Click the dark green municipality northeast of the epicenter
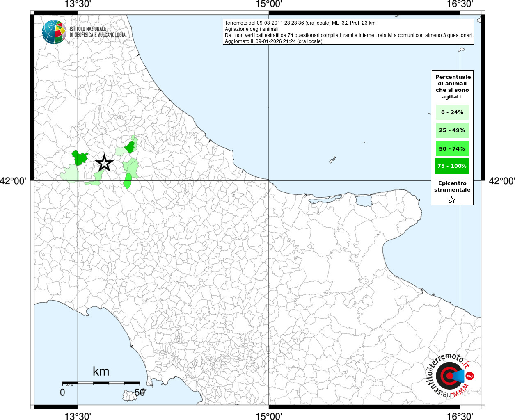The height and width of the screenshot is (420, 515). tap(130, 147)
